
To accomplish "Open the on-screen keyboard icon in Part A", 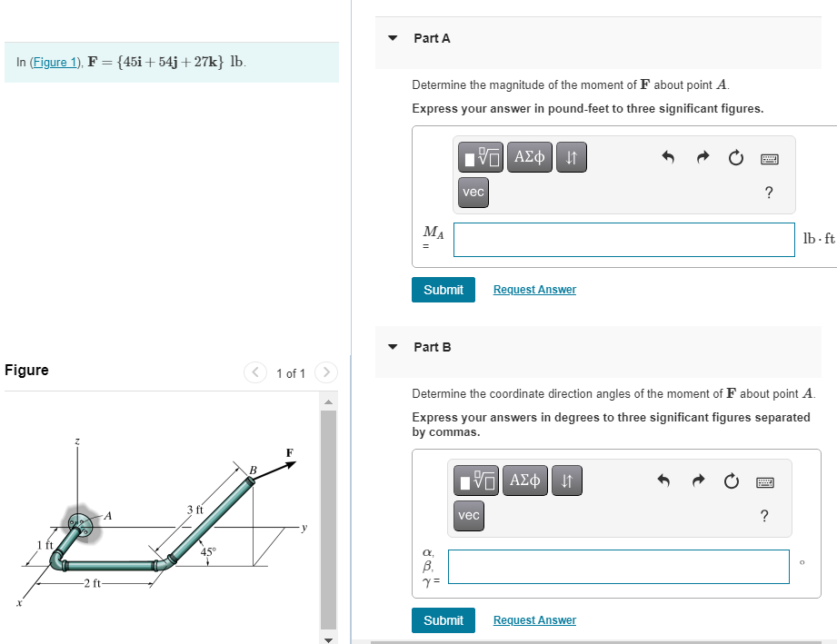I will pos(770,158).
